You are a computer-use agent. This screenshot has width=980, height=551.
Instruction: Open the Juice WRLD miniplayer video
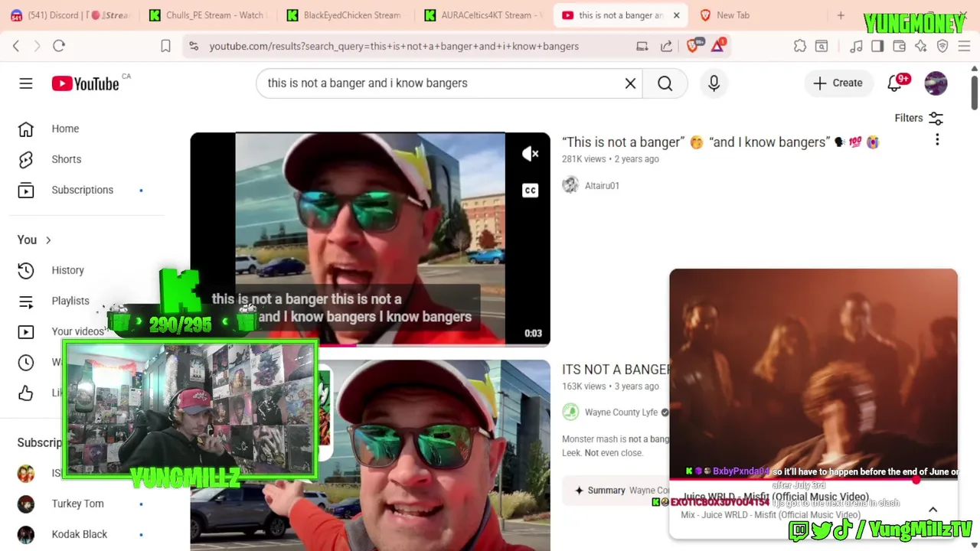point(813,374)
